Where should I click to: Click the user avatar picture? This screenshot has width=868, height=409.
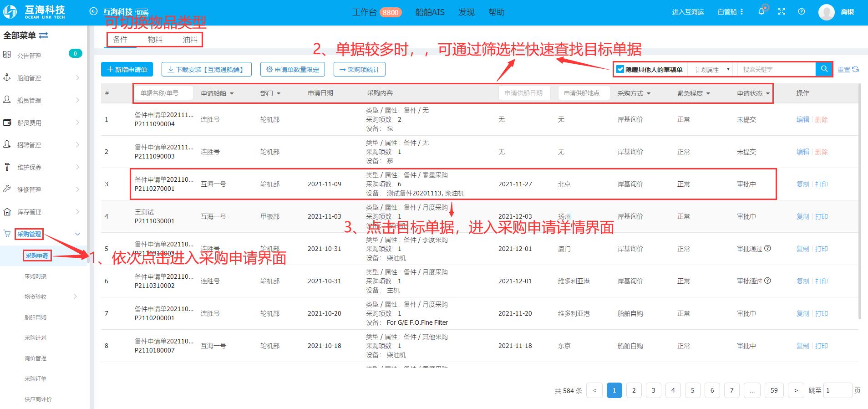pyautogui.click(x=826, y=12)
